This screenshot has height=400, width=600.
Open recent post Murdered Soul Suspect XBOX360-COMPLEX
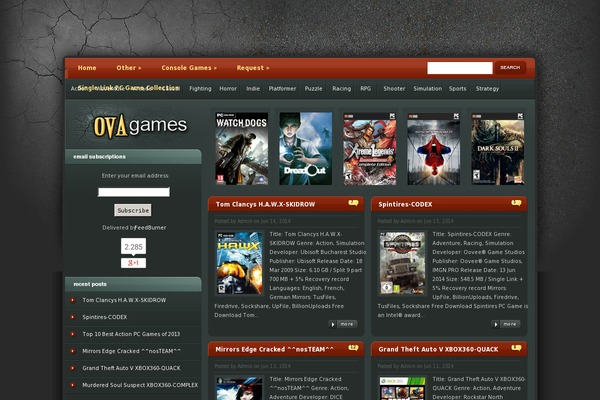point(140,385)
